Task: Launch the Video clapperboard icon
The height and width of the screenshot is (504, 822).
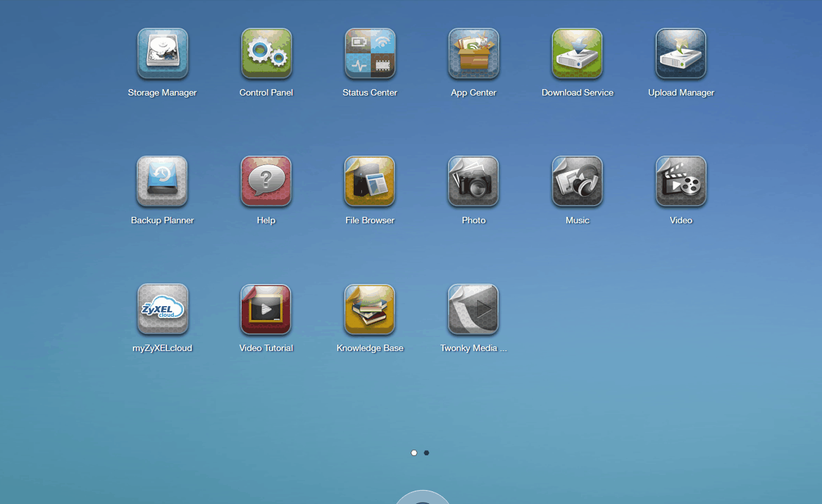Action: (x=681, y=181)
